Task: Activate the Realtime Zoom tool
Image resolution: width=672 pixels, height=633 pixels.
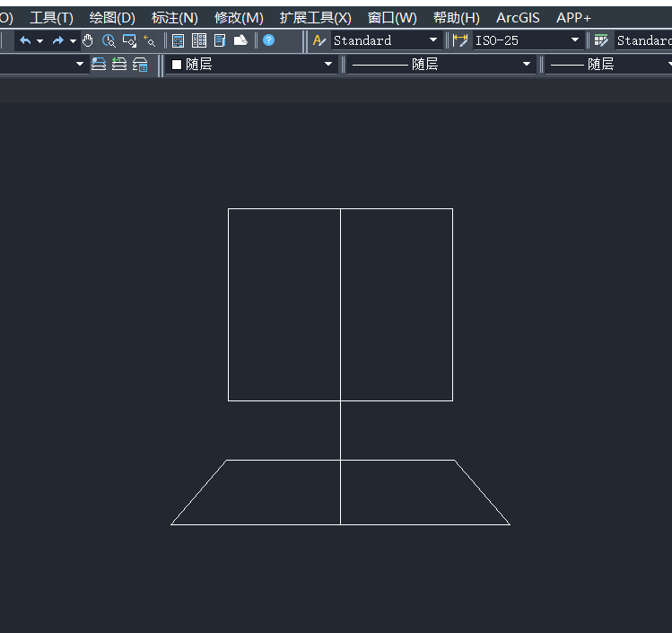Action: pos(109,40)
